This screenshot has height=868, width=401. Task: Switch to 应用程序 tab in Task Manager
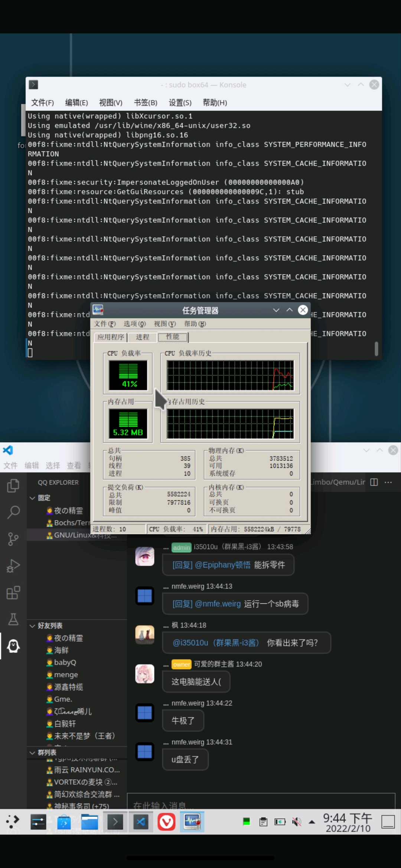pyautogui.click(x=111, y=337)
